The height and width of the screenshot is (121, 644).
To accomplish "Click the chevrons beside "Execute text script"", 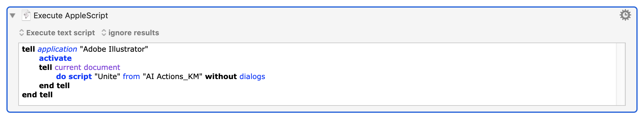I will tap(22, 33).
